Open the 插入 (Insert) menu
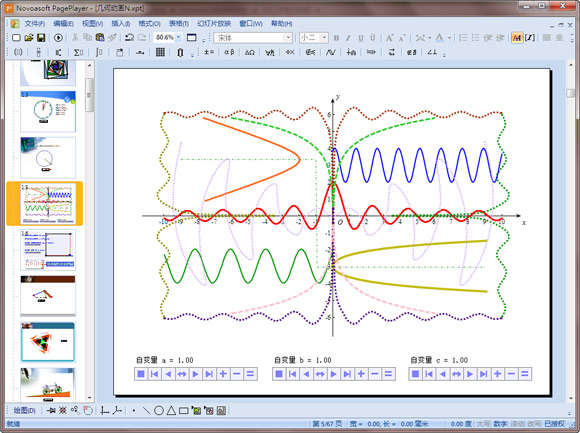The image size is (580, 433). (x=121, y=24)
